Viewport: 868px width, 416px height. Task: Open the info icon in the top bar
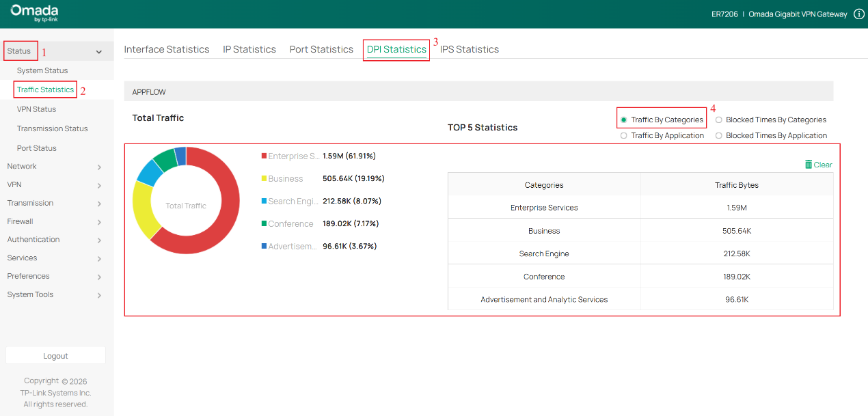pyautogui.click(x=859, y=13)
